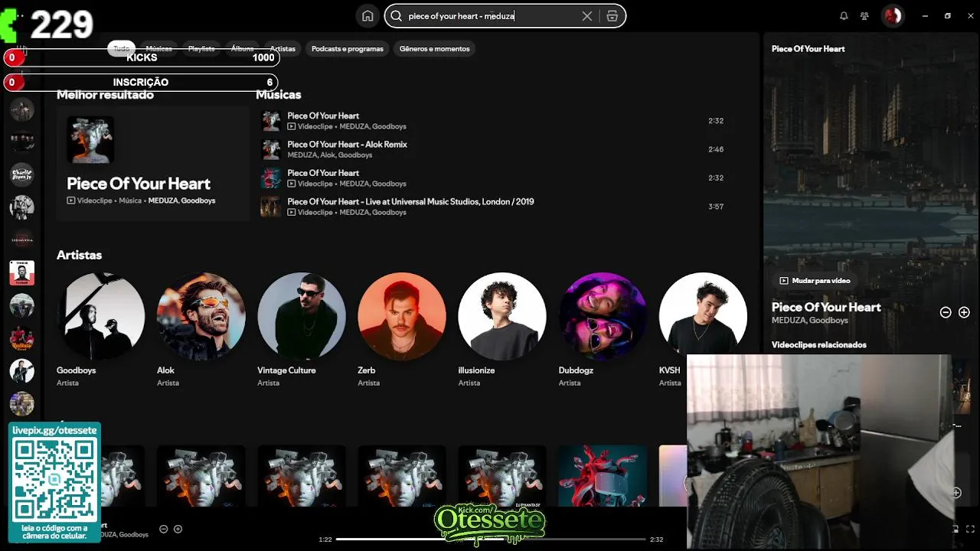This screenshot has height=551, width=980.
Task: Open MEDUZA, Alok, Goodboys artist link
Action: [x=329, y=155]
